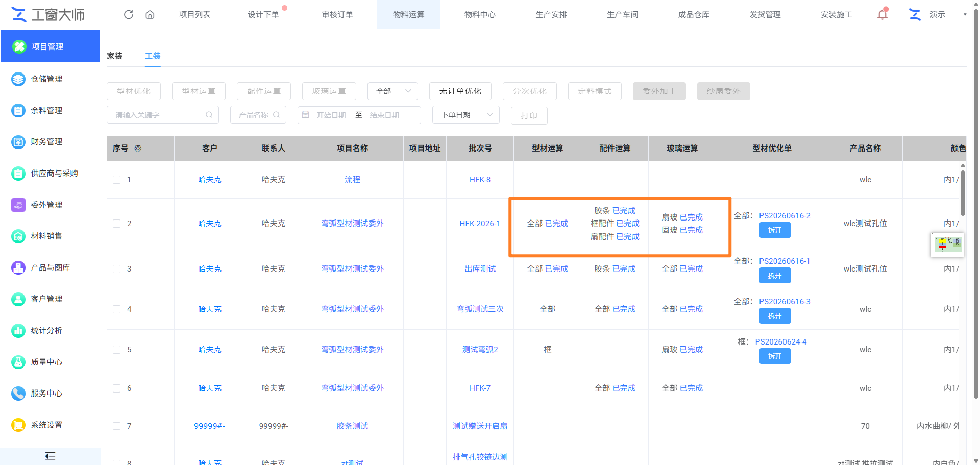Click magnifier in 产品名称 field
The image size is (980, 465).
point(276,115)
